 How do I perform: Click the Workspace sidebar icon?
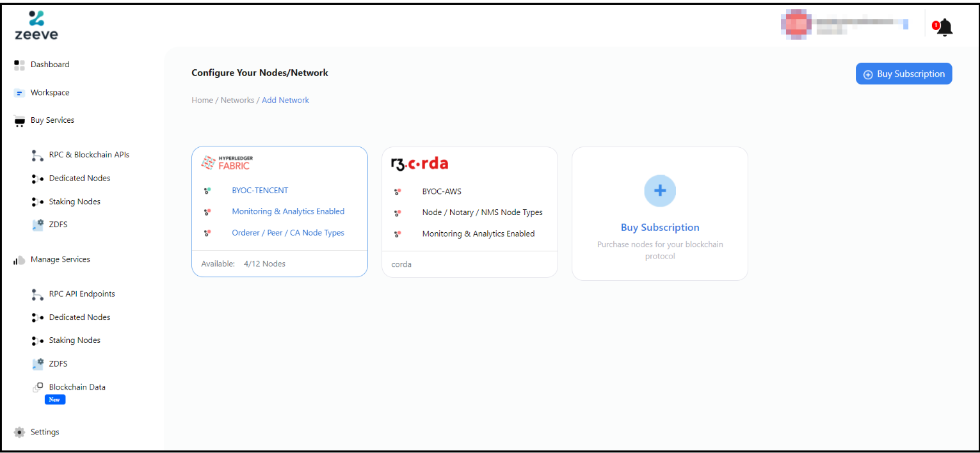pyautogui.click(x=19, y=93)
